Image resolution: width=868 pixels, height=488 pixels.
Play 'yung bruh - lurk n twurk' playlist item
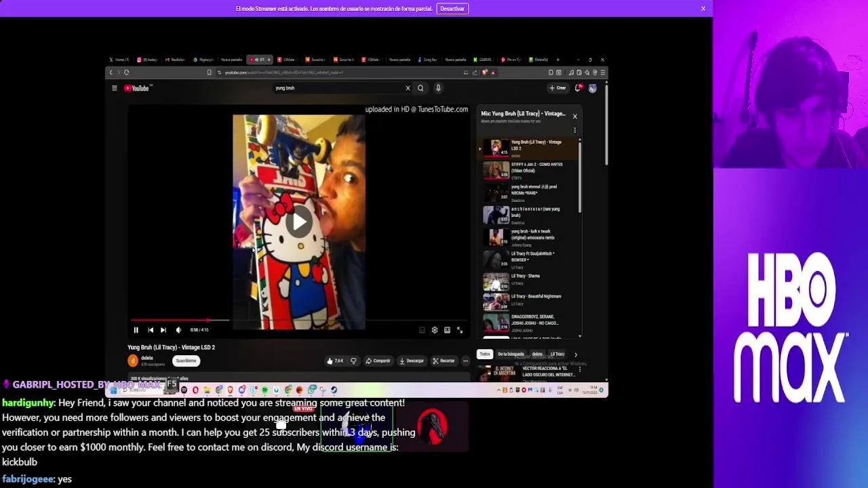click(x=529, y=237)
